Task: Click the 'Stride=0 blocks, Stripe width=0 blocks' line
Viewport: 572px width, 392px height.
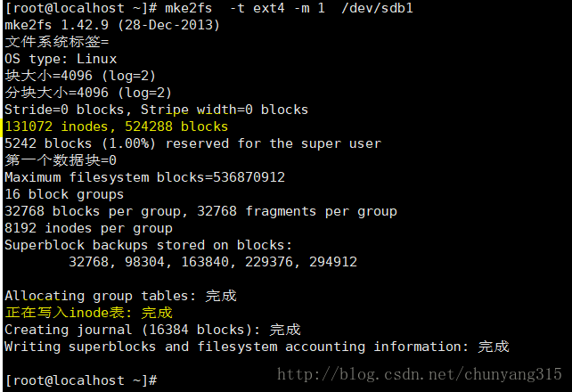Action: click(157, 110)
